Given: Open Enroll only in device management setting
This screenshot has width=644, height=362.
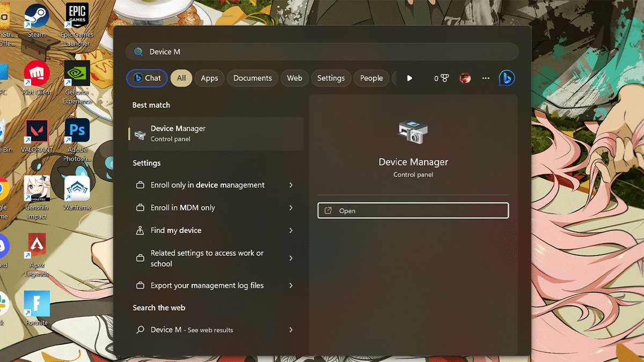Looking at the screenshot, I should (216, 185).
